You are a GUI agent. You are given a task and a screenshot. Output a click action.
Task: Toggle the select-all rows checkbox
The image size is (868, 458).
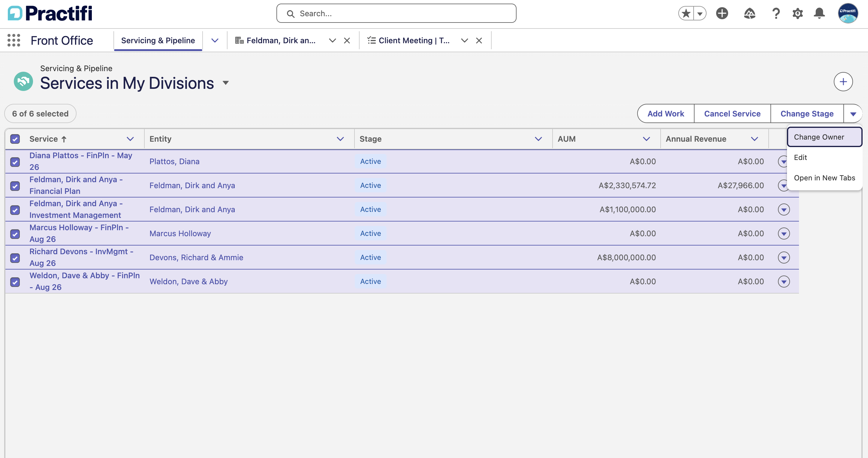(15, 139)
